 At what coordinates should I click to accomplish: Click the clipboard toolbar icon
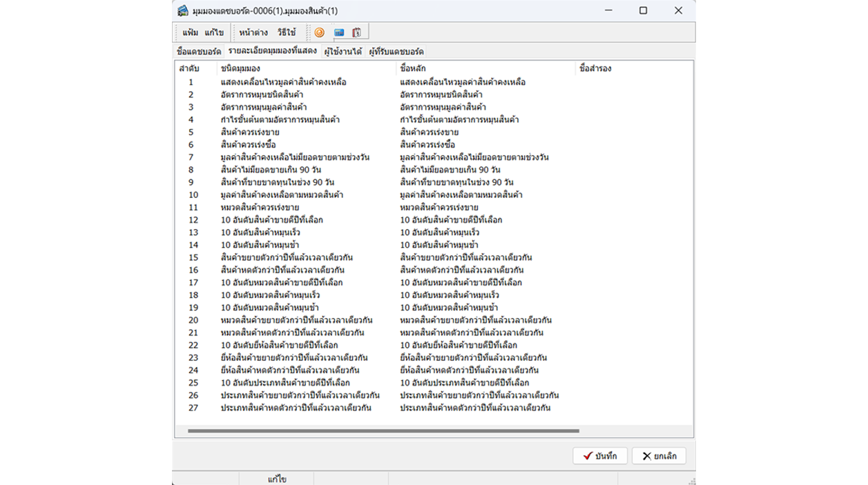point(357,32)
